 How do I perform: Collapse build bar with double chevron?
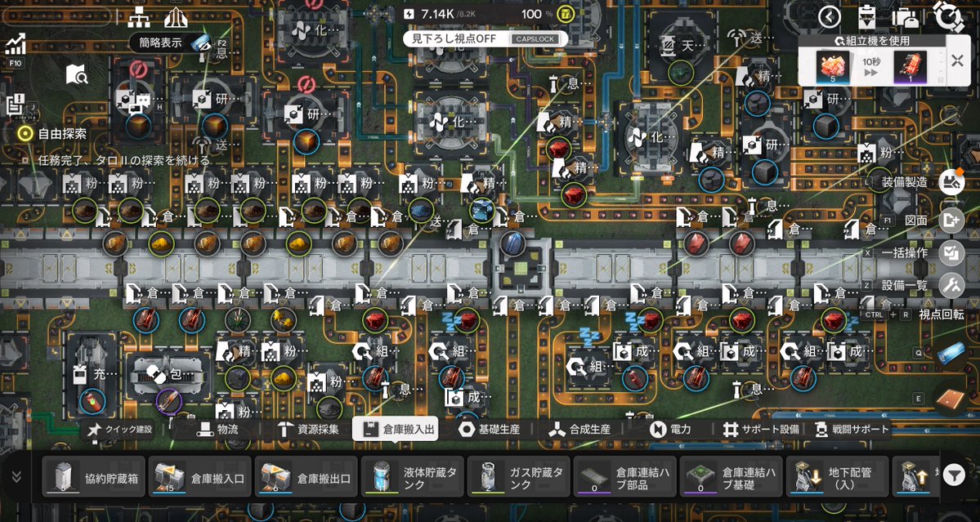[x=16, y=476]
